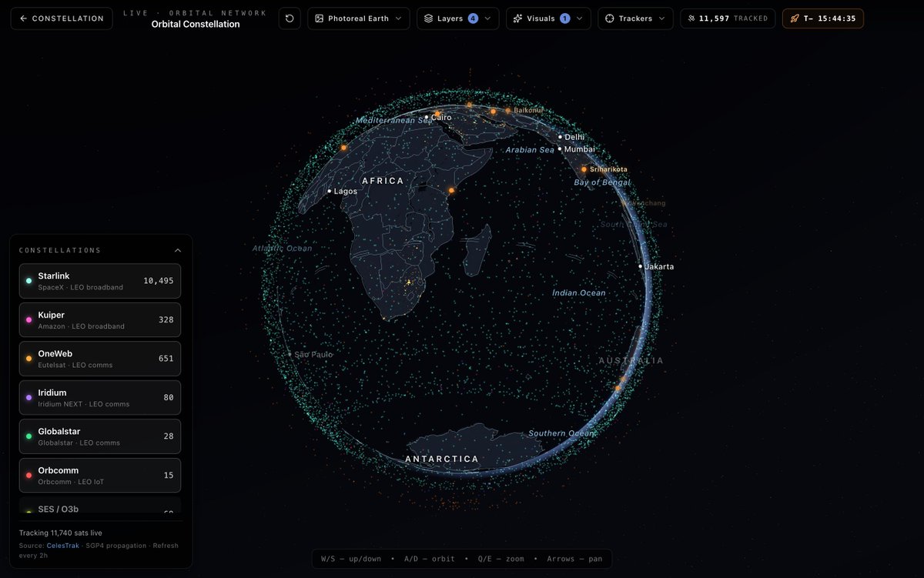924x578 pixels.
Task: Click the stacked layers icon
Action: coord(429,18)
